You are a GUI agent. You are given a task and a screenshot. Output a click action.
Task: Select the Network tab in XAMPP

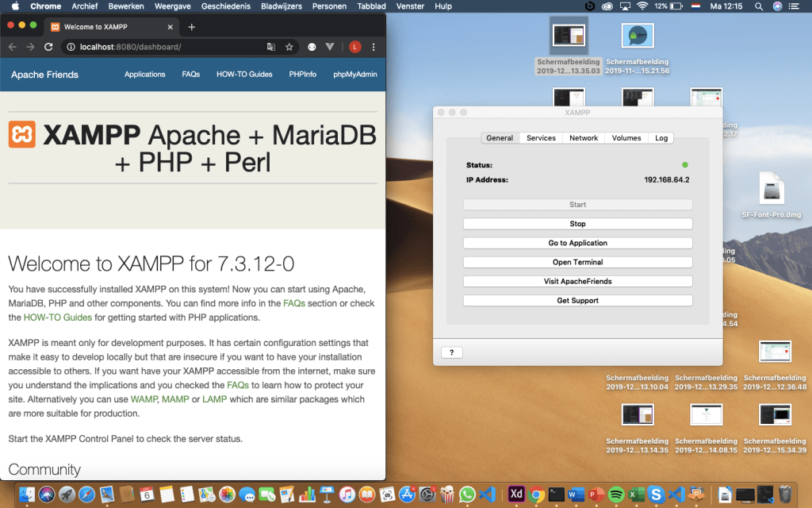pos(584,138)
